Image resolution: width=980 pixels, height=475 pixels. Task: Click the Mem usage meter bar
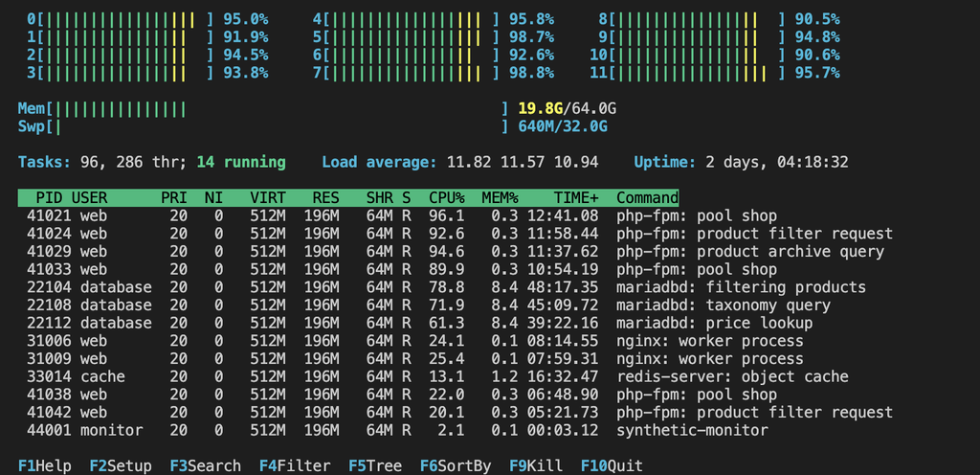[278, 109]
